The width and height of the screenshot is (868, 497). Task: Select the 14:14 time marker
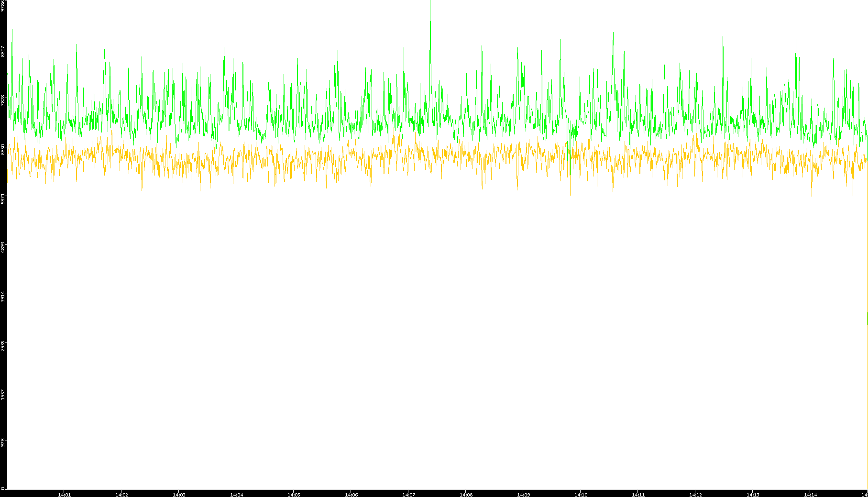tap(810, 495)
